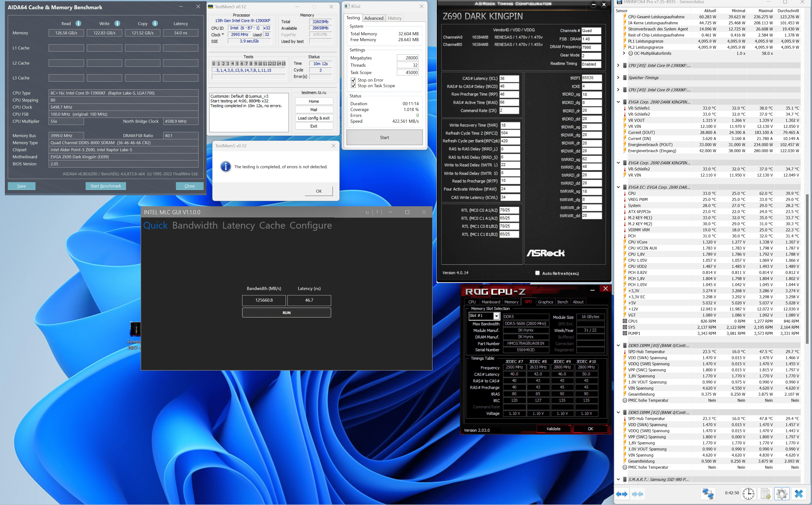Click Start button in KGui
The width and height of the screenshot is (812, 505).
384,138
